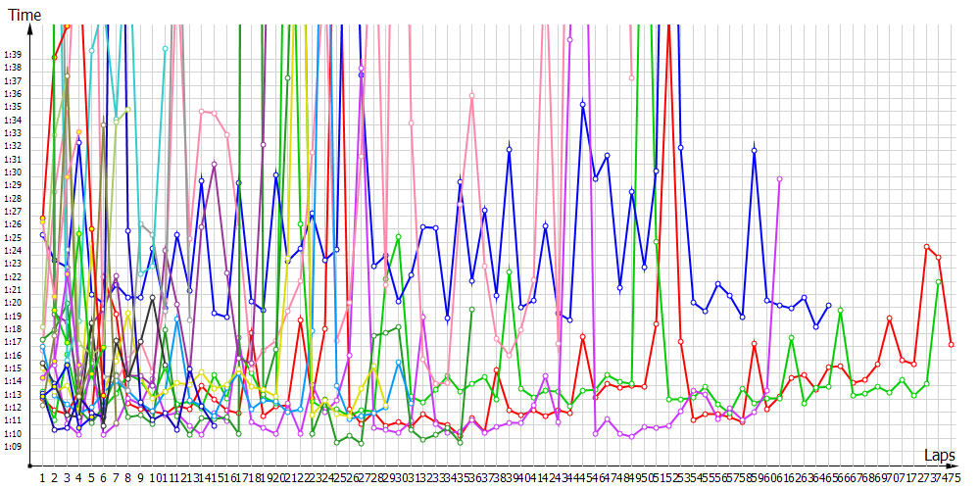Screen dimensions: 980x490
Task: Select the red peak point near lap 70
Action: [890, 318]
